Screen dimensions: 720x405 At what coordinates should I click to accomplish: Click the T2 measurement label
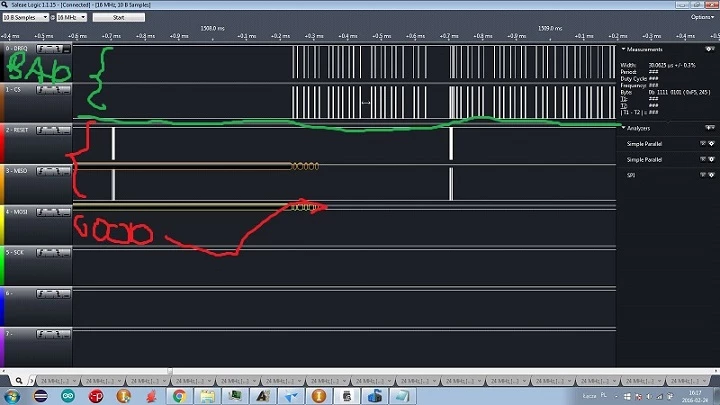tap(624, 106)
